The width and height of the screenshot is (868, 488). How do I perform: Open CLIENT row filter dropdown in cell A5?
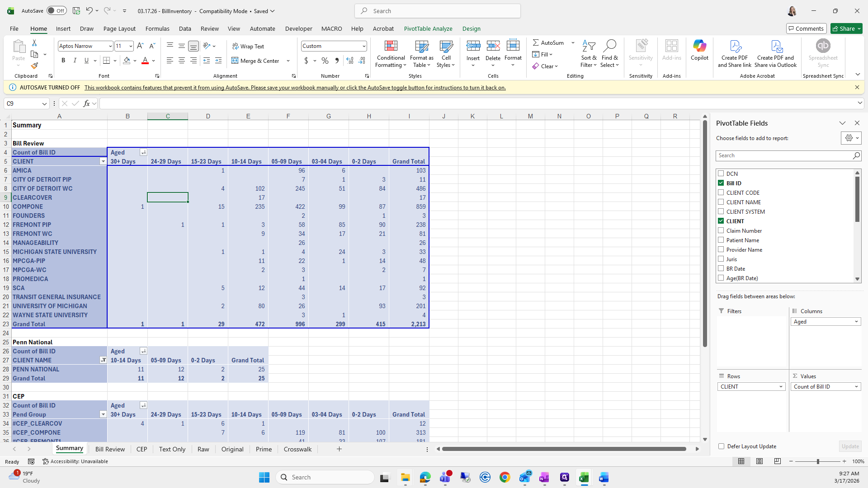coord(103,161)
